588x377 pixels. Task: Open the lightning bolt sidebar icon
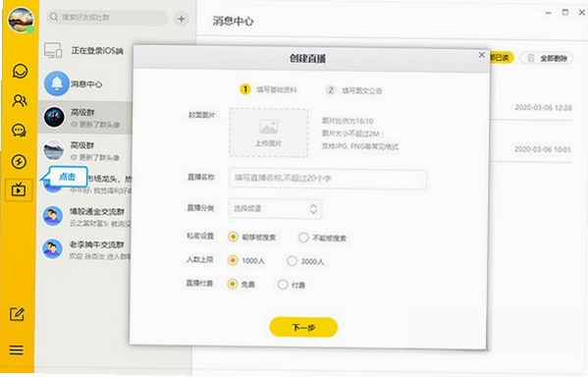[19, 161]
